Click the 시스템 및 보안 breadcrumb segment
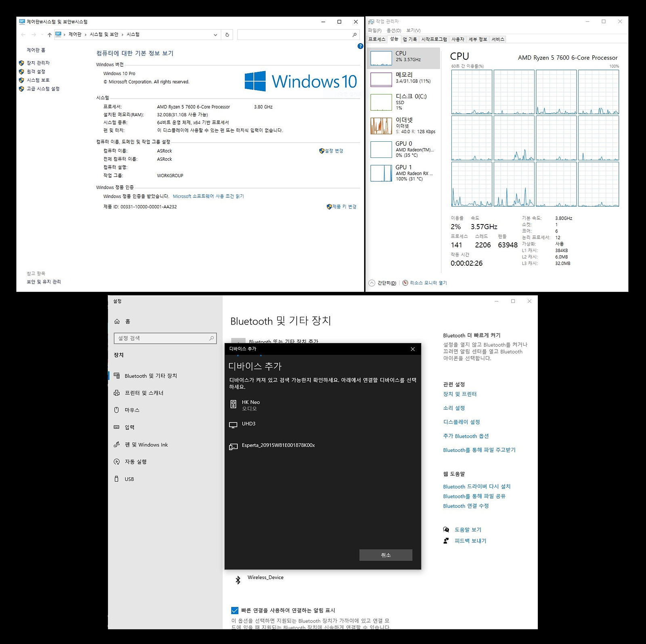 click(x=104, y=34)
